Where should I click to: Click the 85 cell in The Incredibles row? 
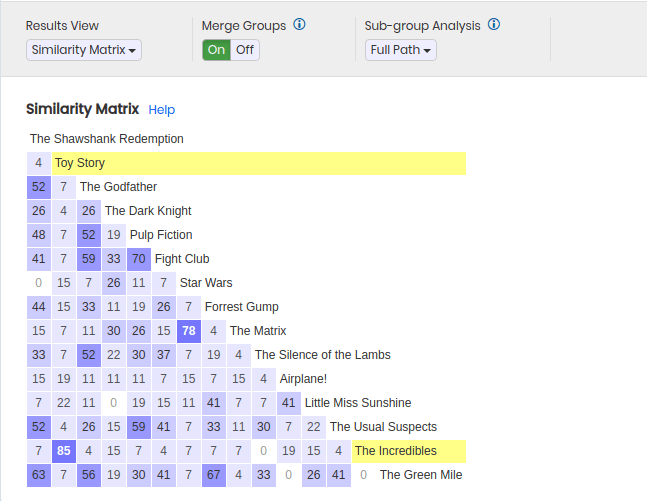click(x=64, y=451)
